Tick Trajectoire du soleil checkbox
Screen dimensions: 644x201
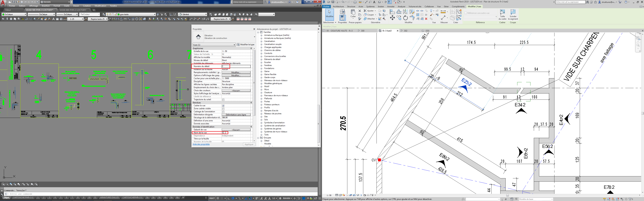pyautogui.click(x=223, y=100)
